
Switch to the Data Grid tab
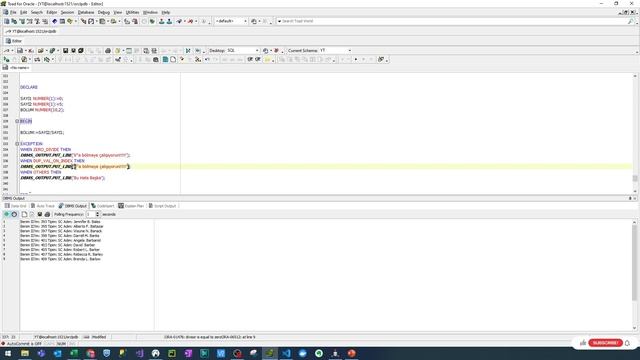16,206
